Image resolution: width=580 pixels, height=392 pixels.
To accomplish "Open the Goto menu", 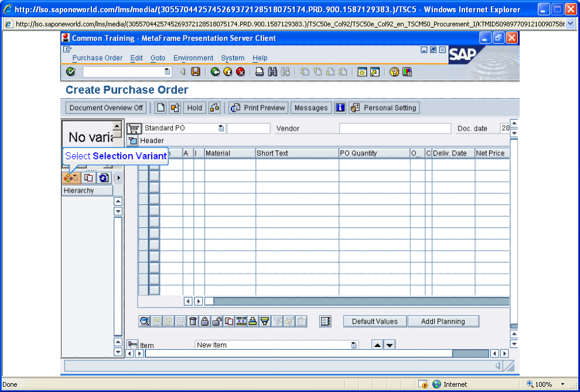I will coord(158,58).
